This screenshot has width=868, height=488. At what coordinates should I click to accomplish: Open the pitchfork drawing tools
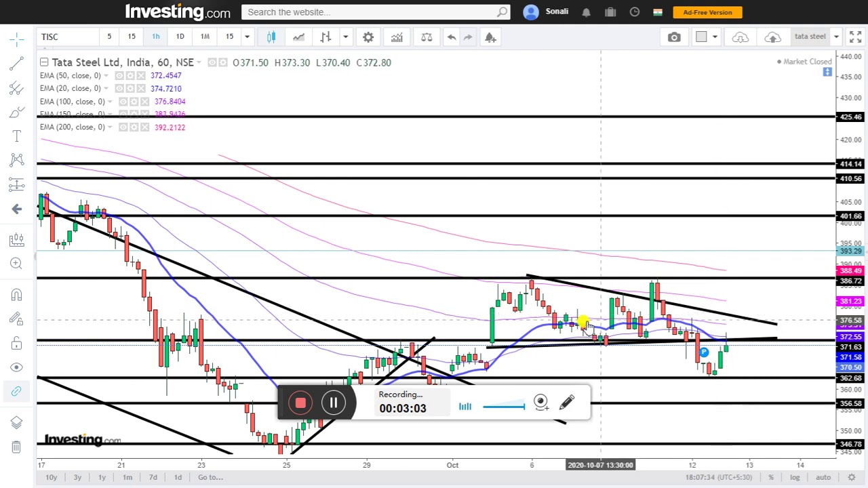coord(17,88)
